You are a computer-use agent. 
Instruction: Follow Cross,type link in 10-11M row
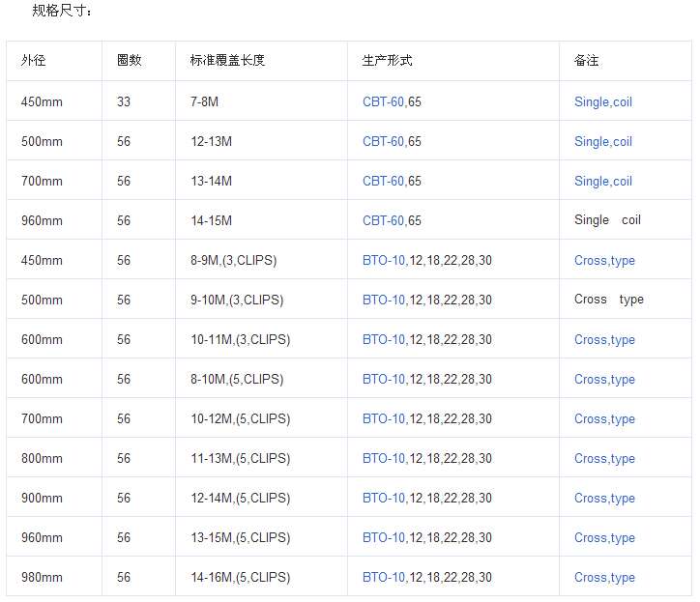(604, 340)
